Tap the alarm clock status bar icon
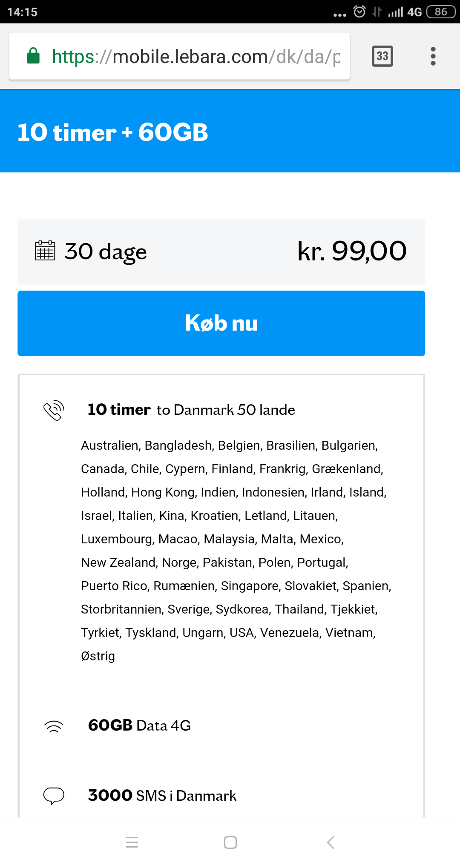The height and width of the screenshot is (868, 460). 359,11
